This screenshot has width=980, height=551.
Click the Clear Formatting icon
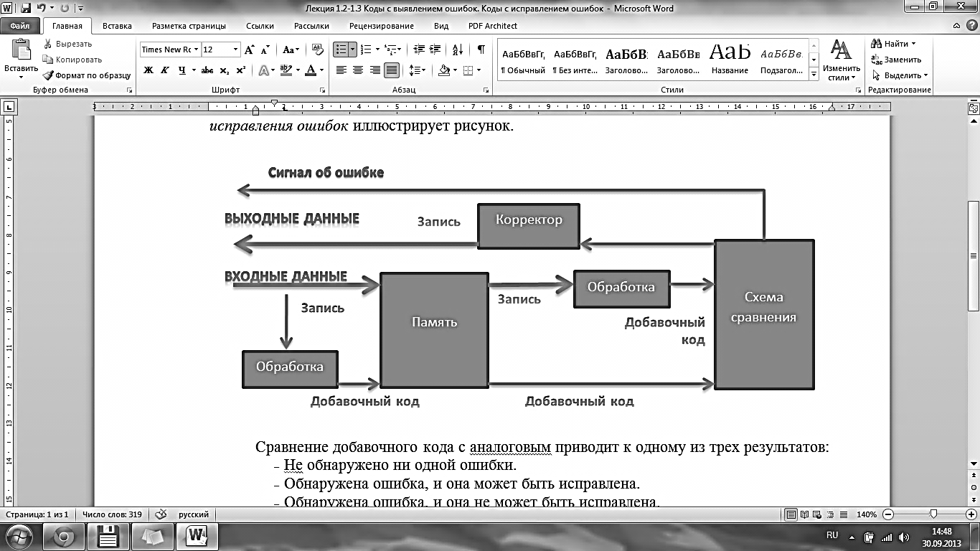pos(316,50)
